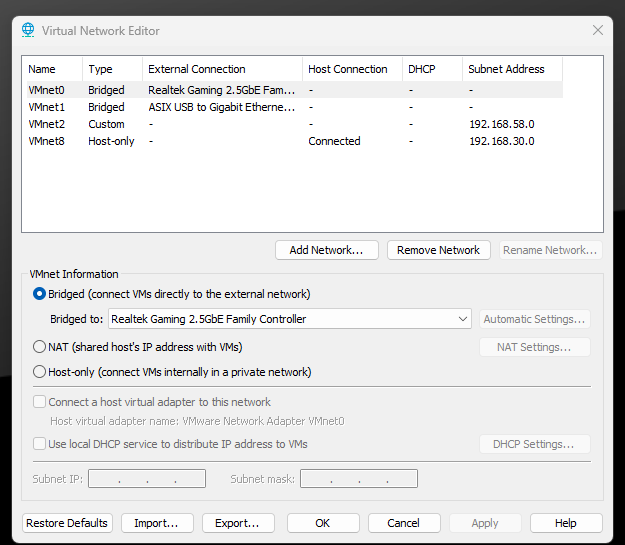Click the Remove Network button

438,250
